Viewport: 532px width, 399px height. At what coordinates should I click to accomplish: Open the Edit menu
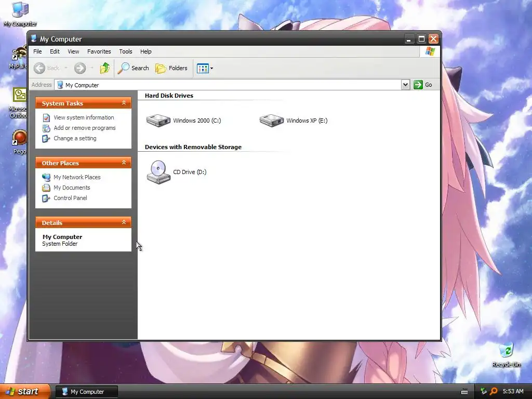[55, 51]
